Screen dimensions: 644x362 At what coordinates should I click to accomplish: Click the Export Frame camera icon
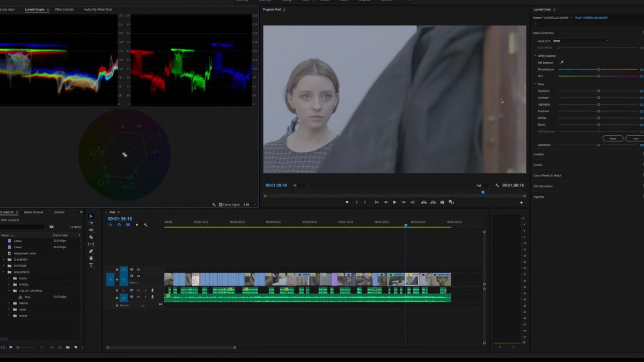442,203
